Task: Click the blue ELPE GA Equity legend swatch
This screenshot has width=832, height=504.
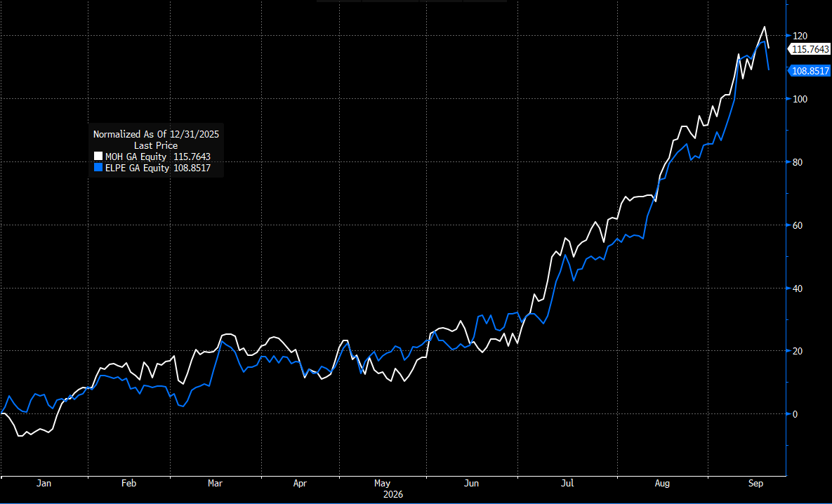Action: pos(98,168)
